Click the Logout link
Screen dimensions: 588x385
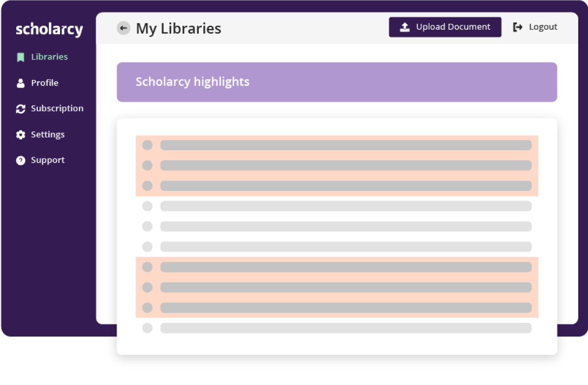543,27
